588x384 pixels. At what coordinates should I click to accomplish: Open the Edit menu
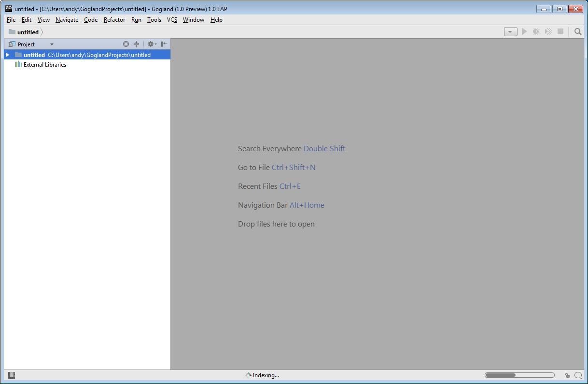coord(27,20)
